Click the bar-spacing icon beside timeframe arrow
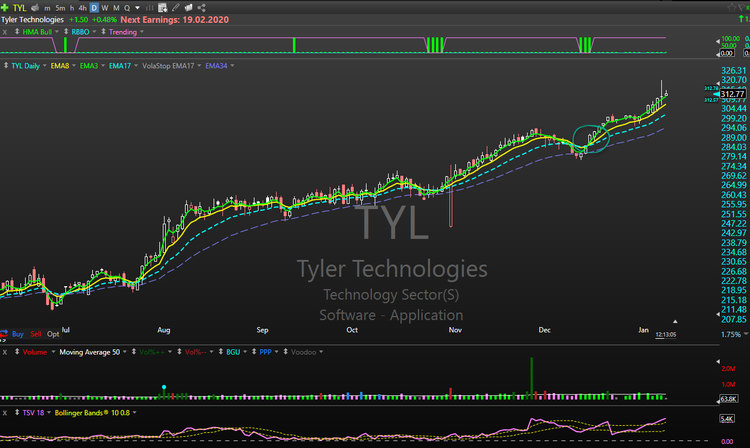Screen dimensions: 750x448 click(150, 8)
